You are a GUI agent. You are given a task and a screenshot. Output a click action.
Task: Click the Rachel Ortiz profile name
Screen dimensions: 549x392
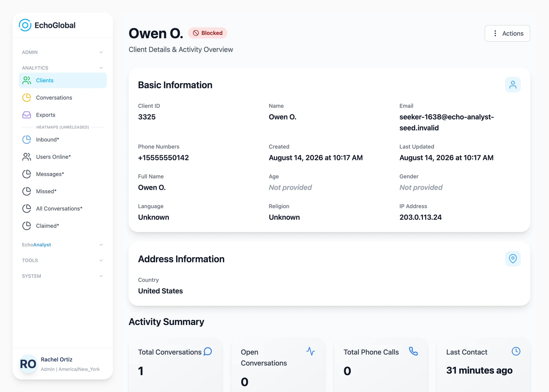(56, 359)
